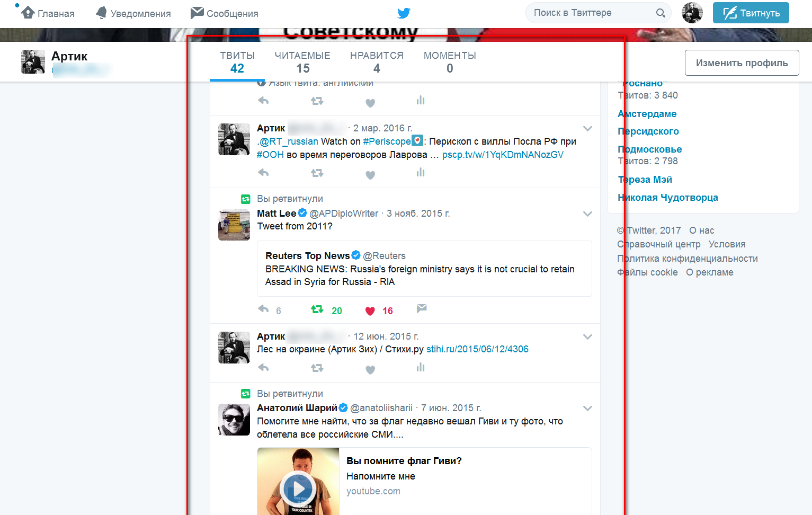The width and height of the screenshot is (812, 515).
Task: Open Файлы cookie footer link
Action: point(647,272)
